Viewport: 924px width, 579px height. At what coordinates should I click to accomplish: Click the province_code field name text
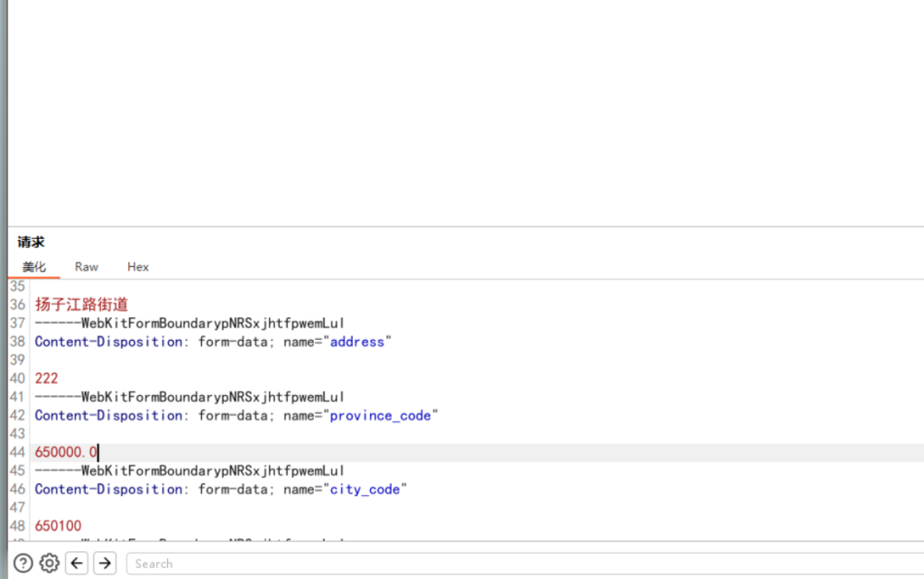[380, 416]
